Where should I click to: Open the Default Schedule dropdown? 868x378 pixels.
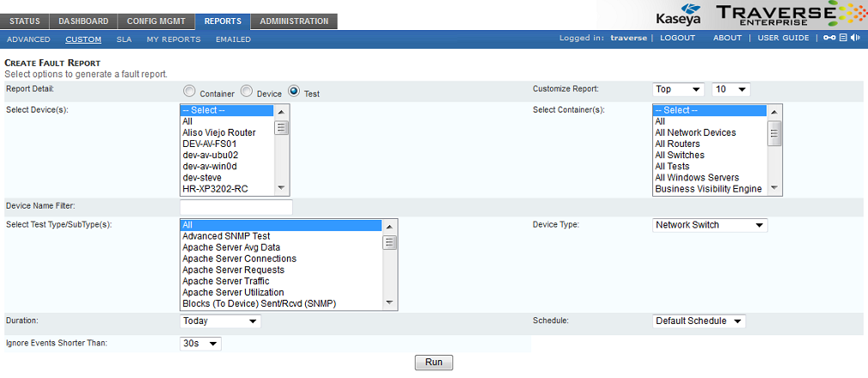click(x=699, y=321)
